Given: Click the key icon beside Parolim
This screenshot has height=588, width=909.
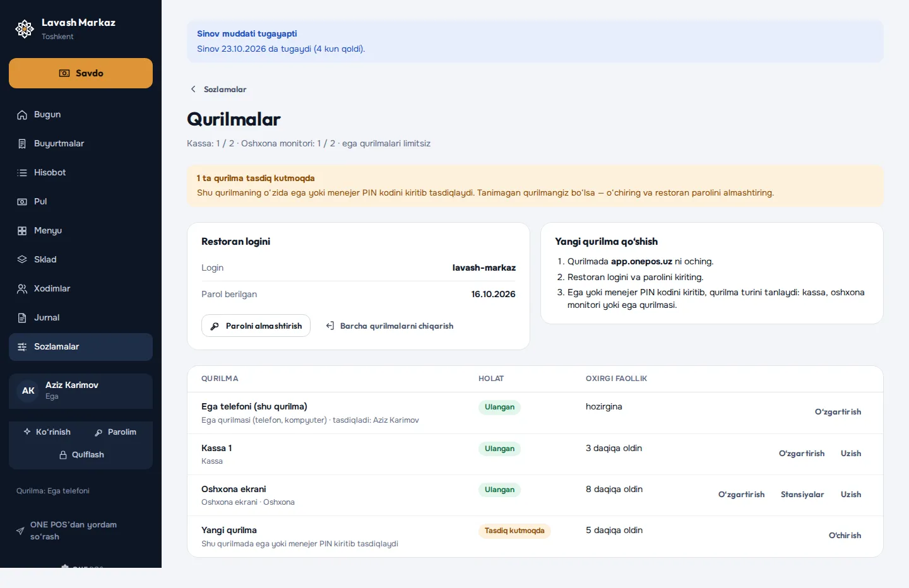Looking at the screenshot, I should [98, 432].
